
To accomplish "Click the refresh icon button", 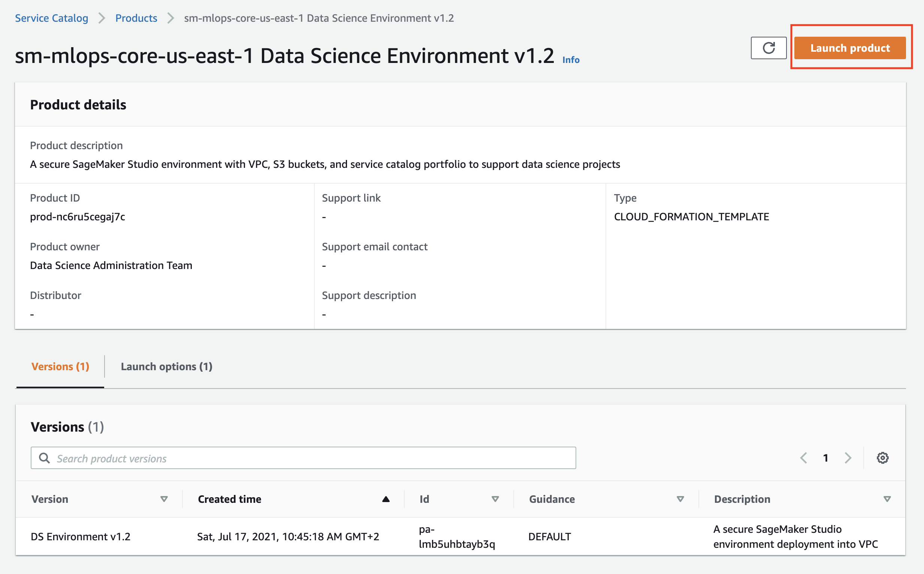I will click(769, 48).
